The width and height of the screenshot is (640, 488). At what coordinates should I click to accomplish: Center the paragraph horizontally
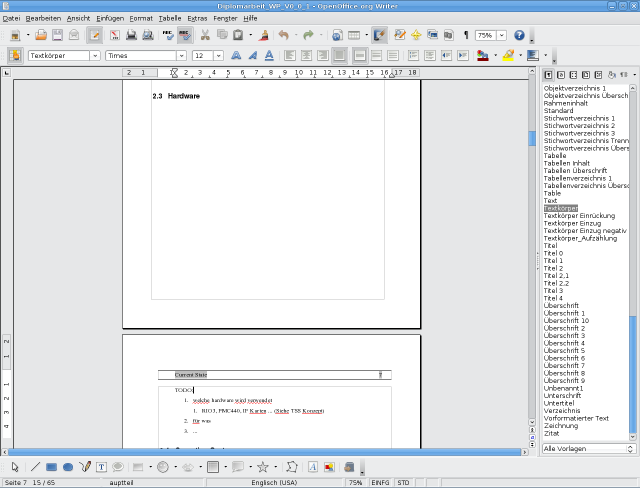pos(306,55)
